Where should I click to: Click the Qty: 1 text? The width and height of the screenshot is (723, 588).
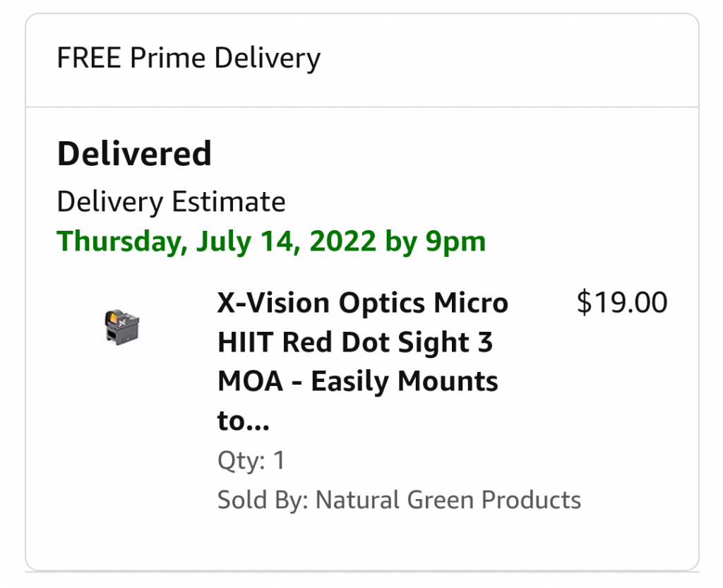coord(251,461)
